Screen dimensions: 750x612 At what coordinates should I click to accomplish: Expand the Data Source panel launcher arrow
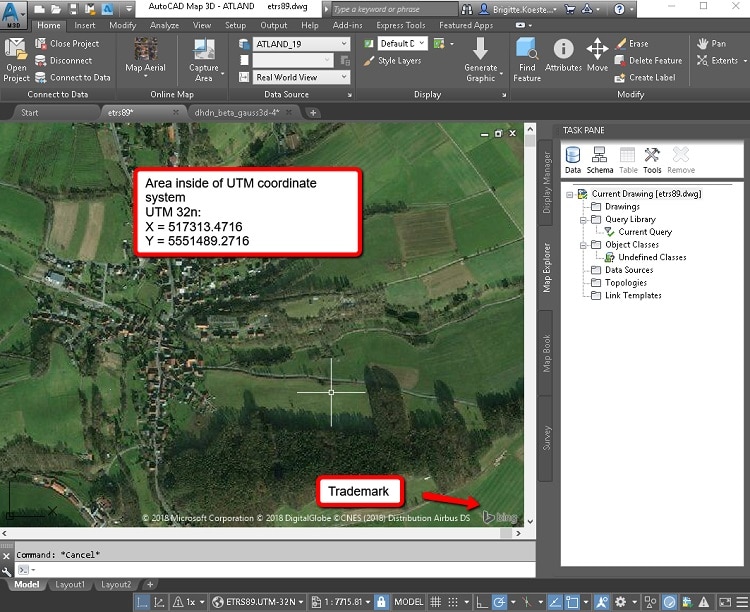pyautogui.click(x=350, y=95)
